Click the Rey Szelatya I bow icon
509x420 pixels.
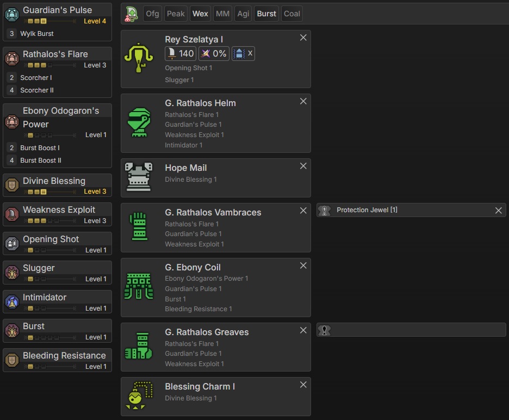coord(139,59)
